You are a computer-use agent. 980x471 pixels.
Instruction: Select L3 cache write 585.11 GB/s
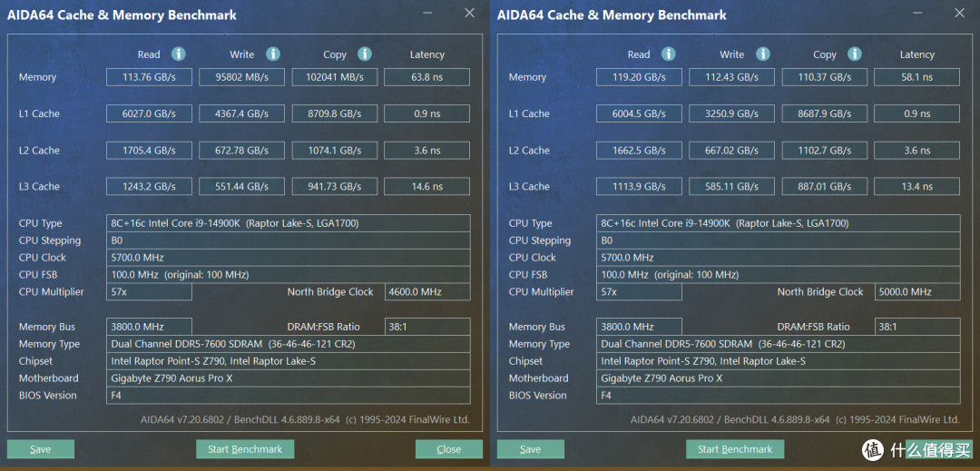[x=732, y=186]
